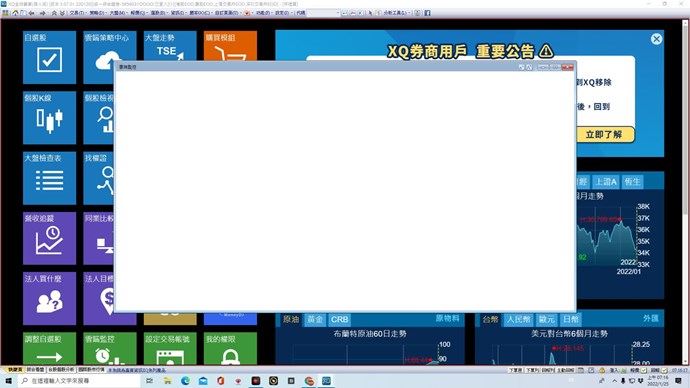Viewport: 690px width, 388px height.
Task: Switch to the 上證A index tab
Action: [606, 182]
